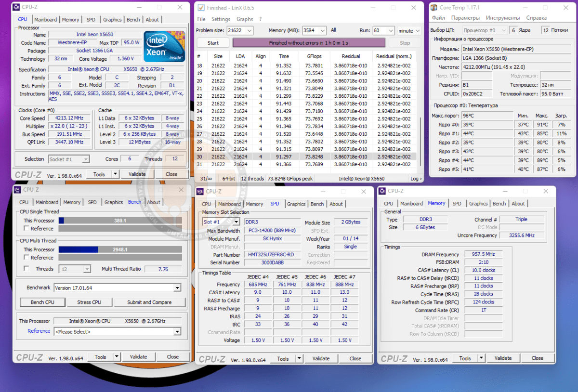Open the Threads count dropdown showing 12
Viewport: 578px width, 392px height.
(x=87, y=269)
